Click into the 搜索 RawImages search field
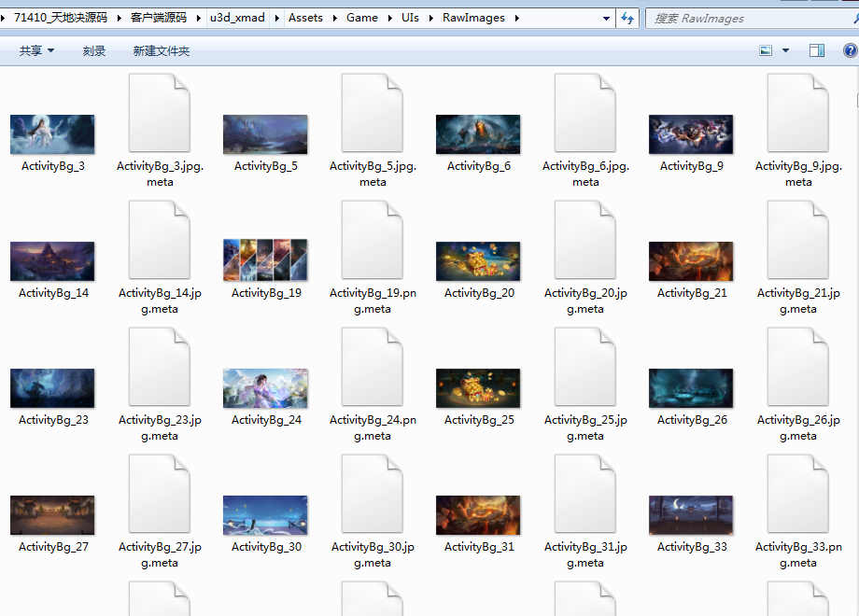The width and height of the screenshot is (859, 616). 751,18
